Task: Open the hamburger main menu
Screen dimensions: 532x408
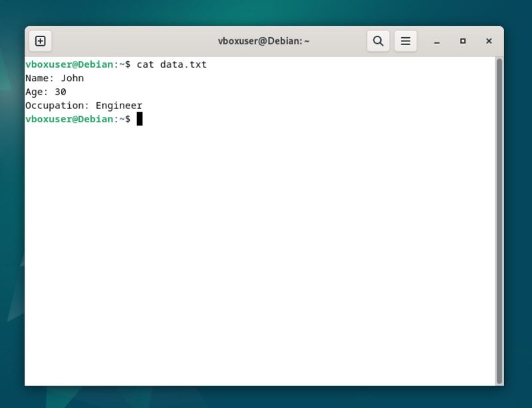Action: coord(406,41)
